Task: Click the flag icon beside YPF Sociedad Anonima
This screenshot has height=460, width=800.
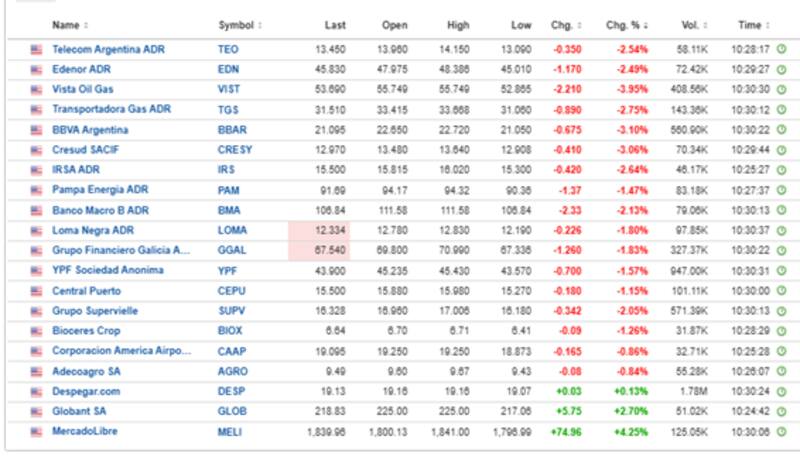Action: point(37,270)
